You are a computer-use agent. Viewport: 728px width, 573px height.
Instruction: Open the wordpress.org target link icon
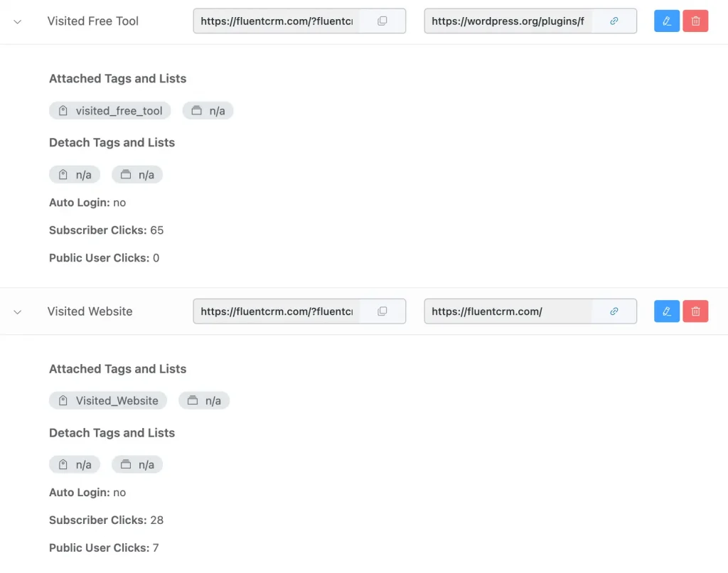(614, 21)
